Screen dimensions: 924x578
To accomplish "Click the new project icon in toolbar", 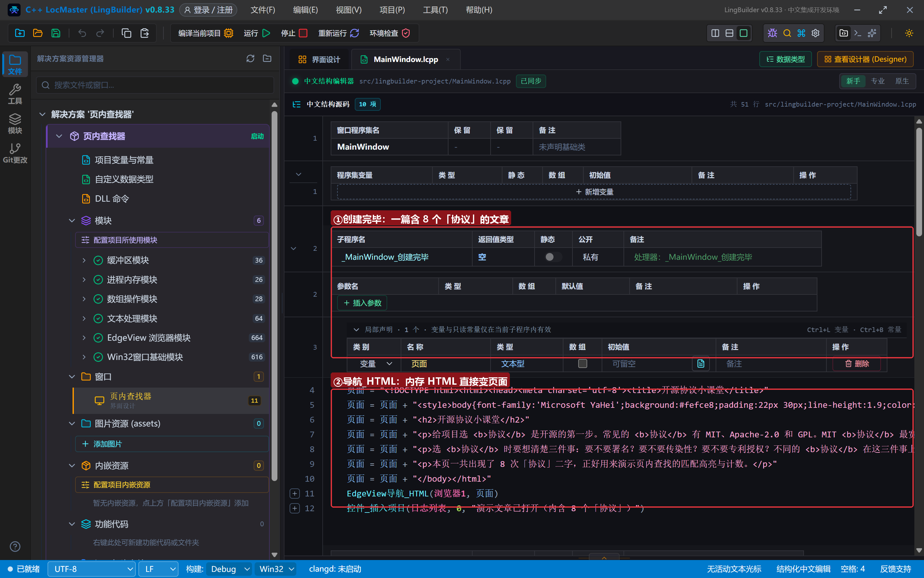I will pyautogui.click(x=20, y=33).
